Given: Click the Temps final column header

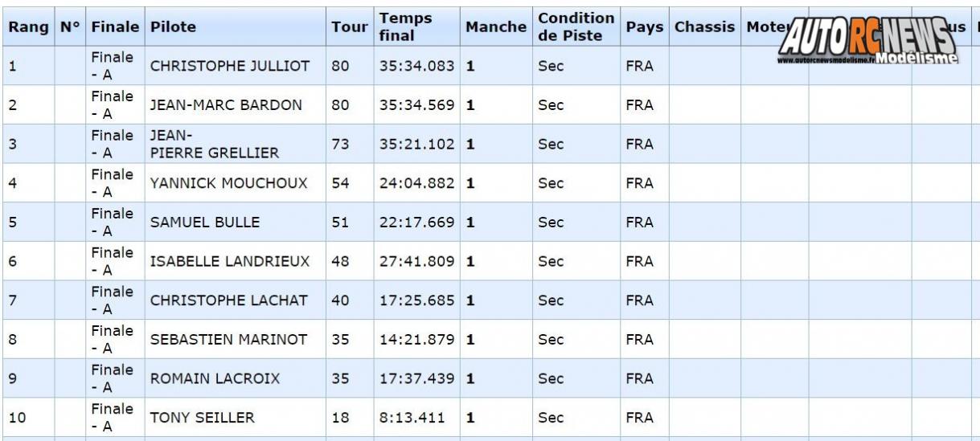Looking at the screenshot, I should point(405,27).
